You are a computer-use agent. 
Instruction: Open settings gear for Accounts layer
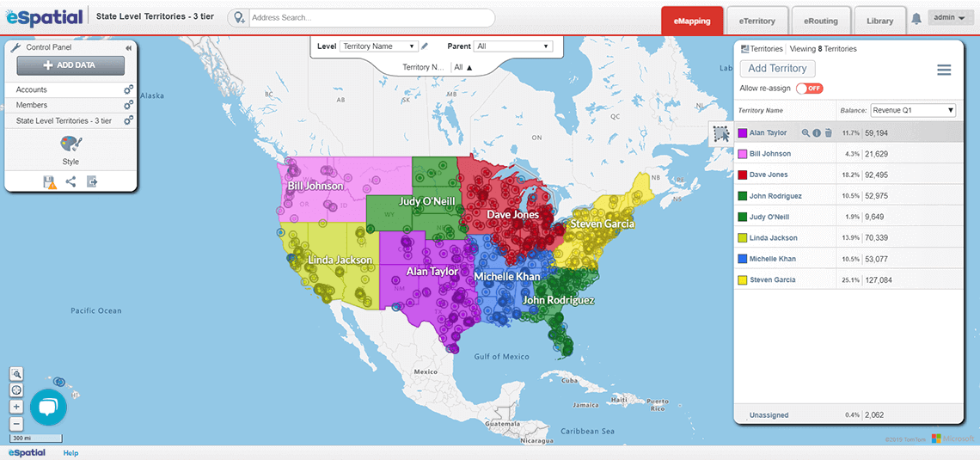click(x=128, y=89)
